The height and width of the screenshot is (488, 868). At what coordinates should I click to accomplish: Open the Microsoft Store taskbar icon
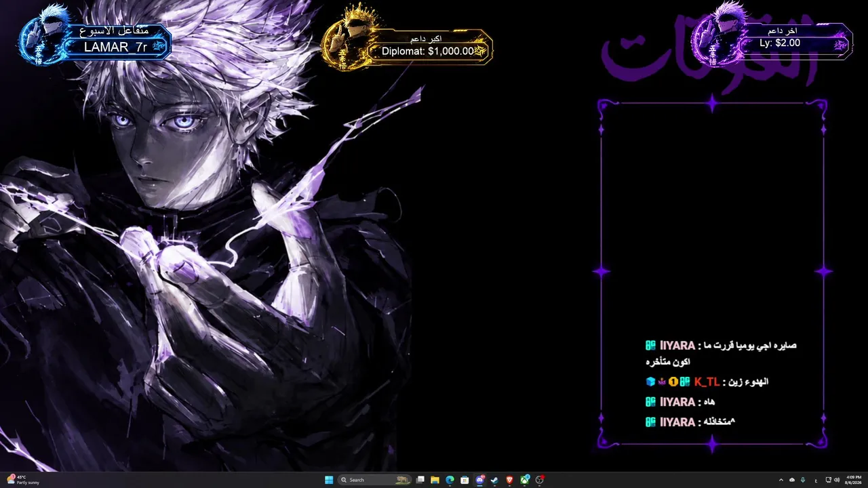click(465, 480)
